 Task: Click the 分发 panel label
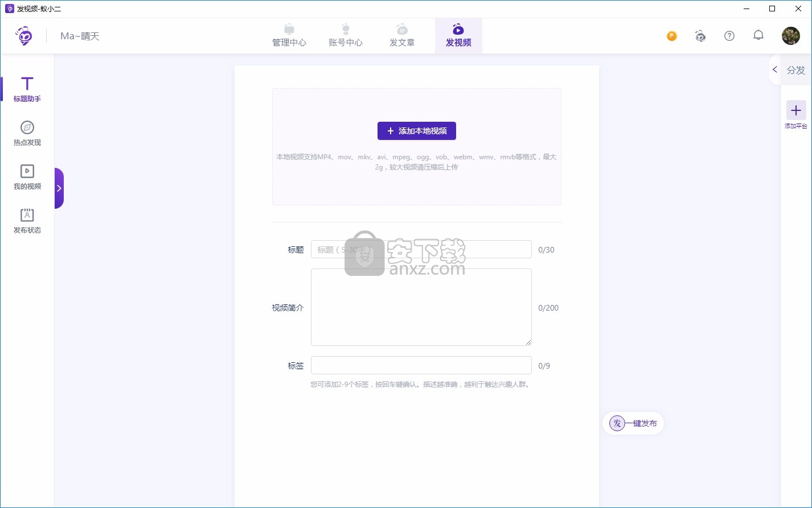(796, 70)
